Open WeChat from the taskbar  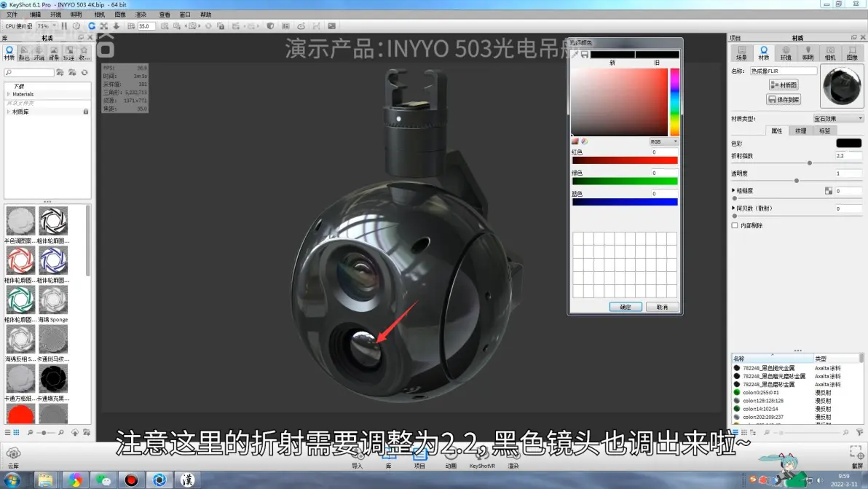pos(103,480)
